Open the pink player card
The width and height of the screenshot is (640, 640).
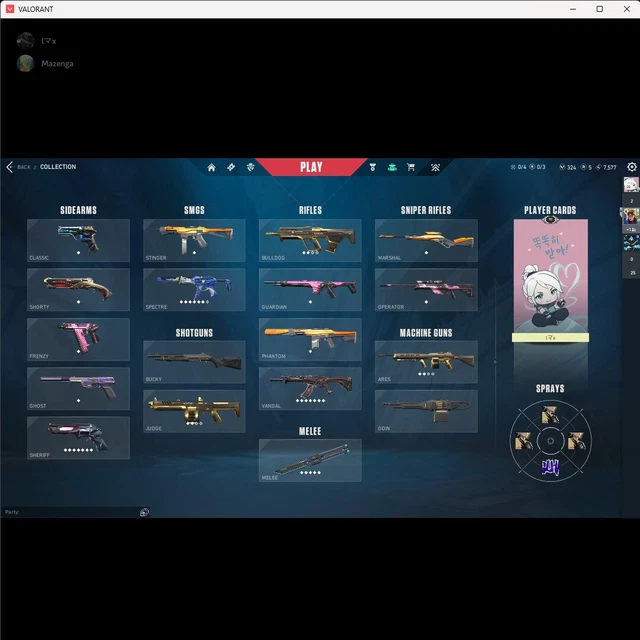(x=551, y=276)
